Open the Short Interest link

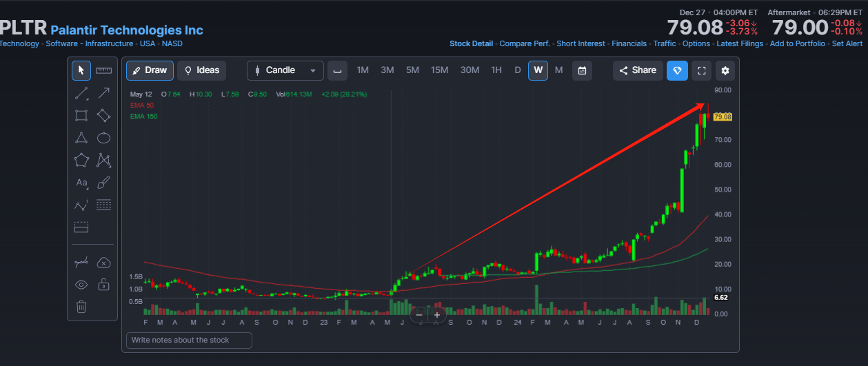[x=581, y=43]
